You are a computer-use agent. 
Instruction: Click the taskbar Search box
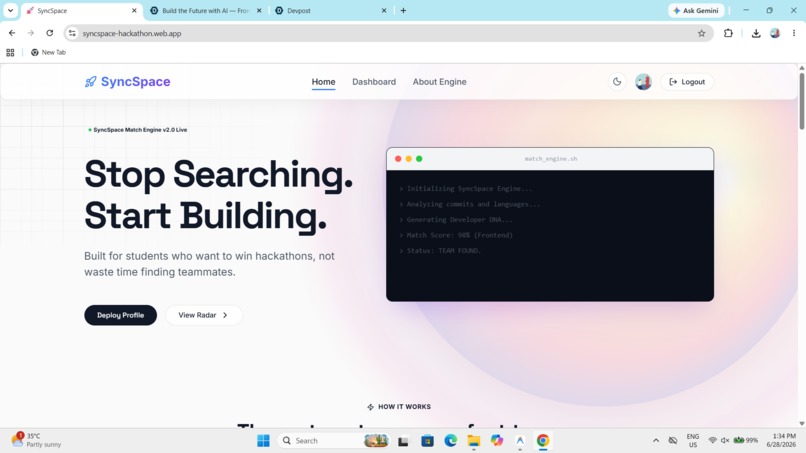pos(334,441)
